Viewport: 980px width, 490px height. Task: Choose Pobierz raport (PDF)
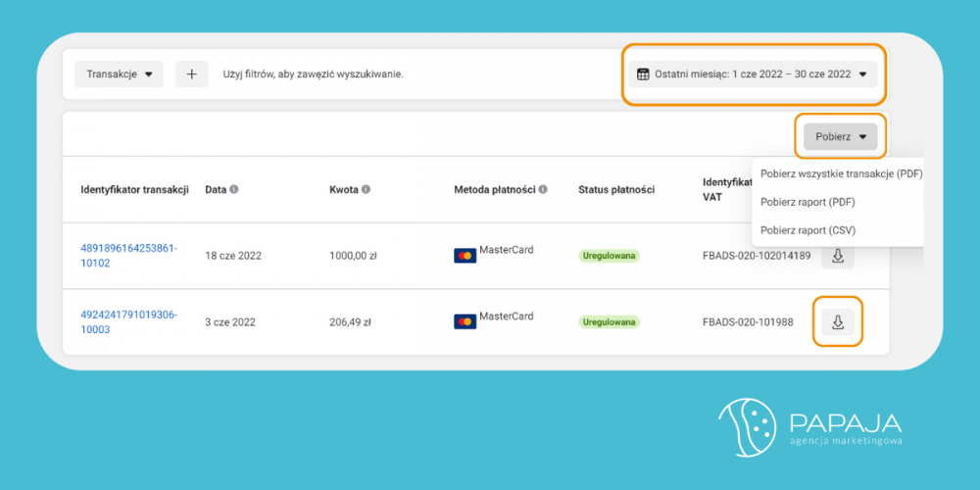click(x=808, y=203)
